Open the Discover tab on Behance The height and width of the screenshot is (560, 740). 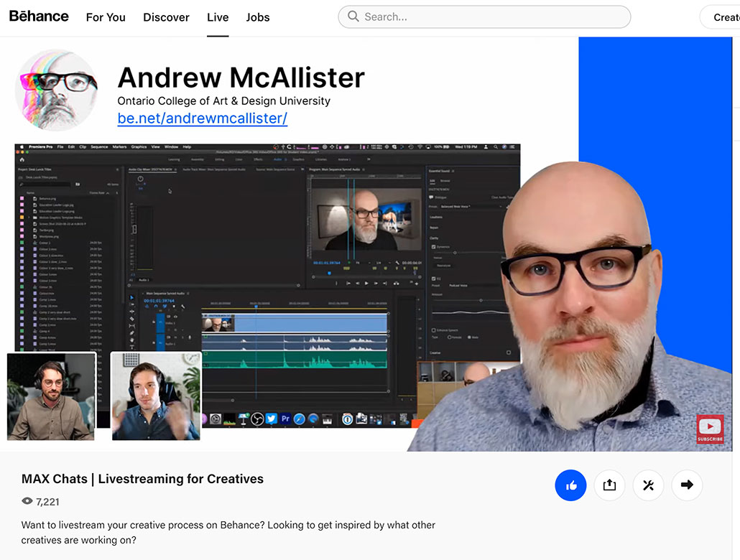pos(166,17)
